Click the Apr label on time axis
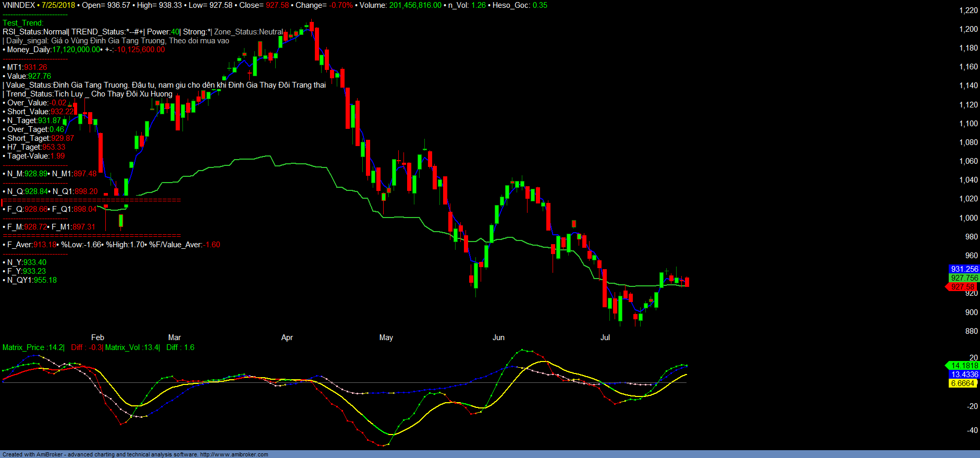Screen dimensions: 980x458 click(287, 338)
